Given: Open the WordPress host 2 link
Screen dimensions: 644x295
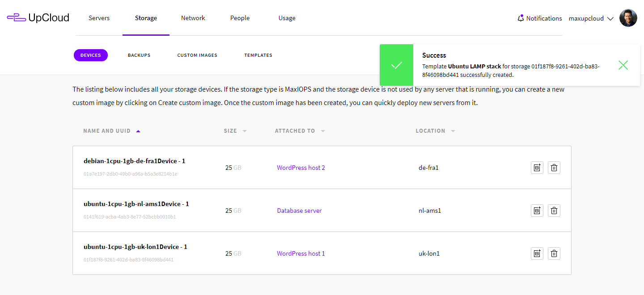Looking at the screenshot, I should point(301,168).
